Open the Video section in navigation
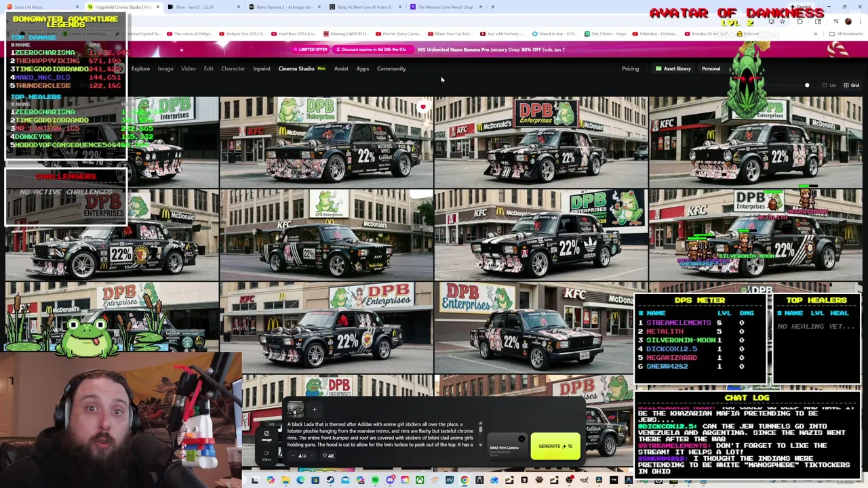This screenshot has width=868, height=488. [x=189, y=68]
